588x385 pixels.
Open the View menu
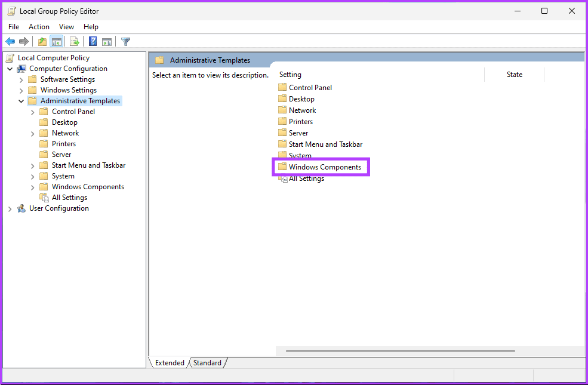66,27
